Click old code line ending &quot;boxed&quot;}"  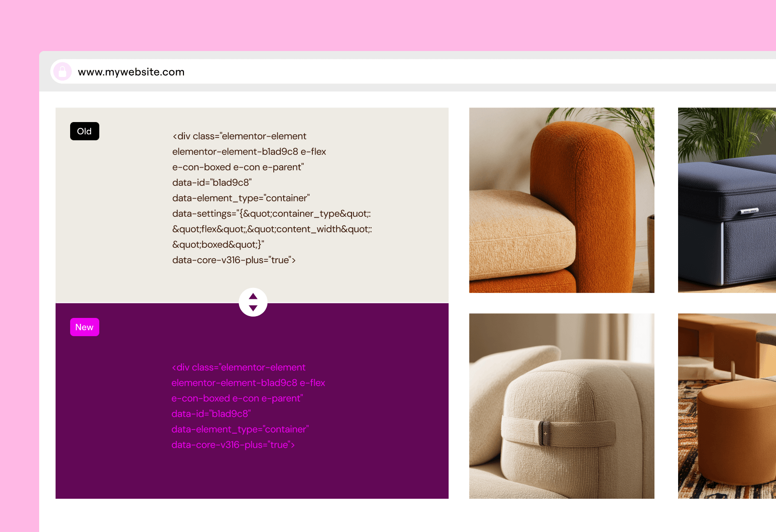218,245
